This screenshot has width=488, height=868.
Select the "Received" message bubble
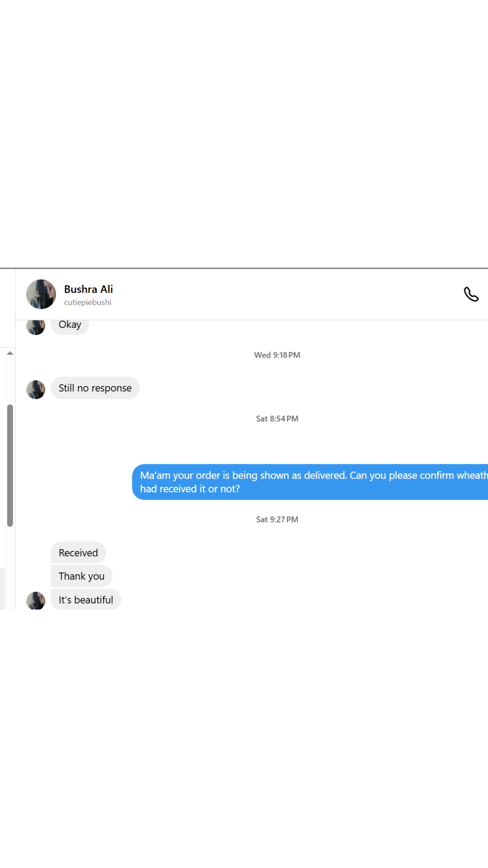point(78,553)
